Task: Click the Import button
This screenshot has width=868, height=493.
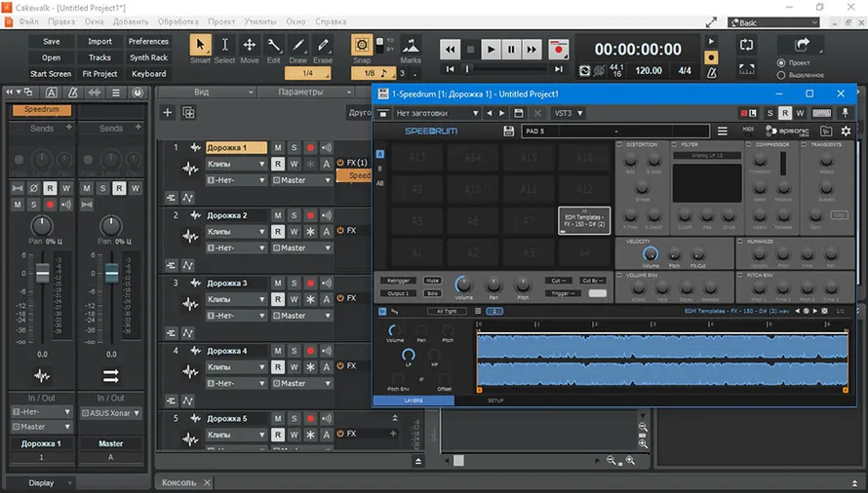Action: (99, 42)
